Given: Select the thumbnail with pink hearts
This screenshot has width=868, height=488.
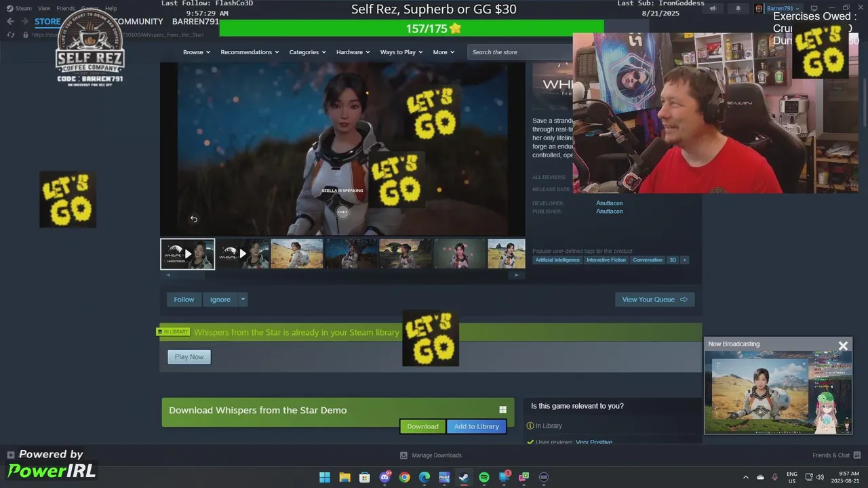Looking at the screenshot, I should [x=460, y=254].
